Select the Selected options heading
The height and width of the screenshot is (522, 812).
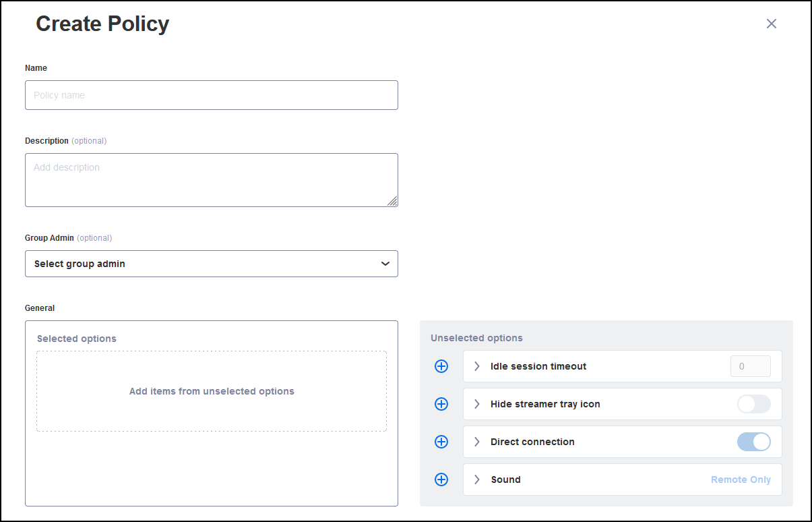(x=77, y=339)
